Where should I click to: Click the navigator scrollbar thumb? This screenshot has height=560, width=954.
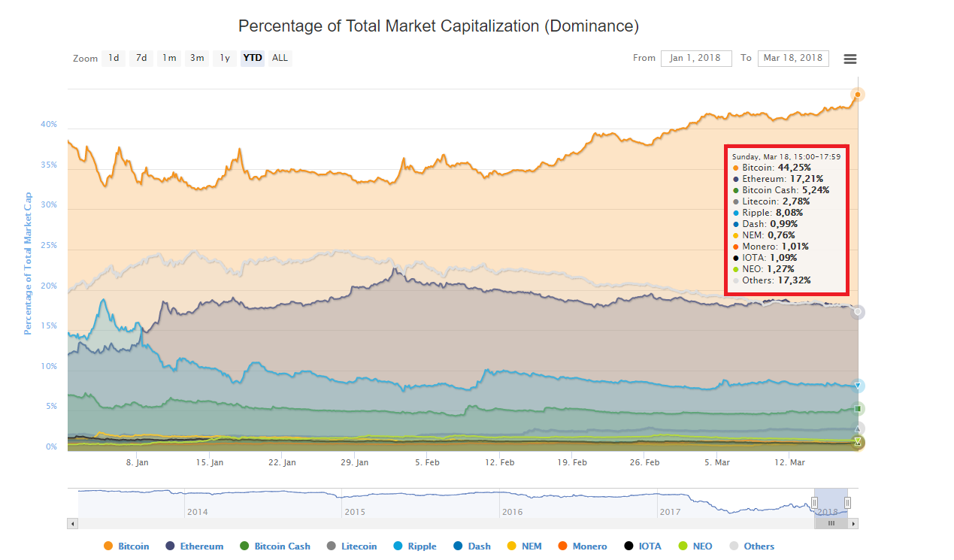(831, 523)
